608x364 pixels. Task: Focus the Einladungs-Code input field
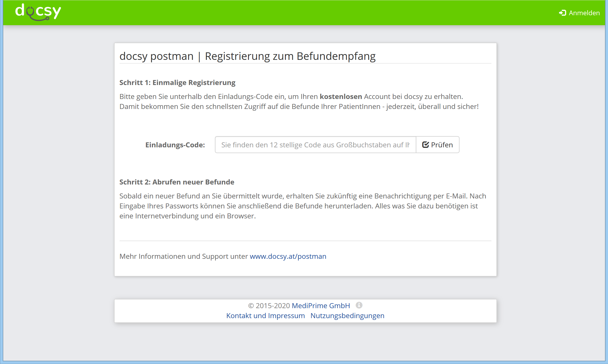pos(315,145)
